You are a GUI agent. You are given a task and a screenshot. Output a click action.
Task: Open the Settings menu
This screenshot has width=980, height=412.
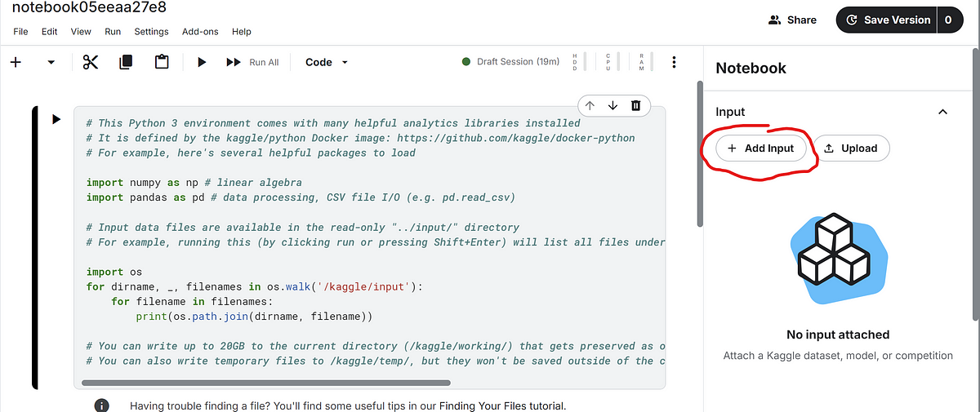(x=151, y=32)
